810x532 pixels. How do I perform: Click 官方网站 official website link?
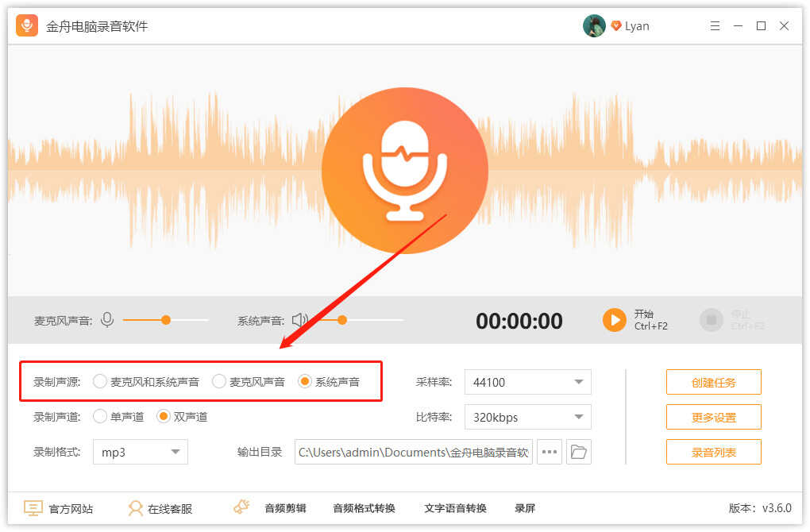pos(71,509)
